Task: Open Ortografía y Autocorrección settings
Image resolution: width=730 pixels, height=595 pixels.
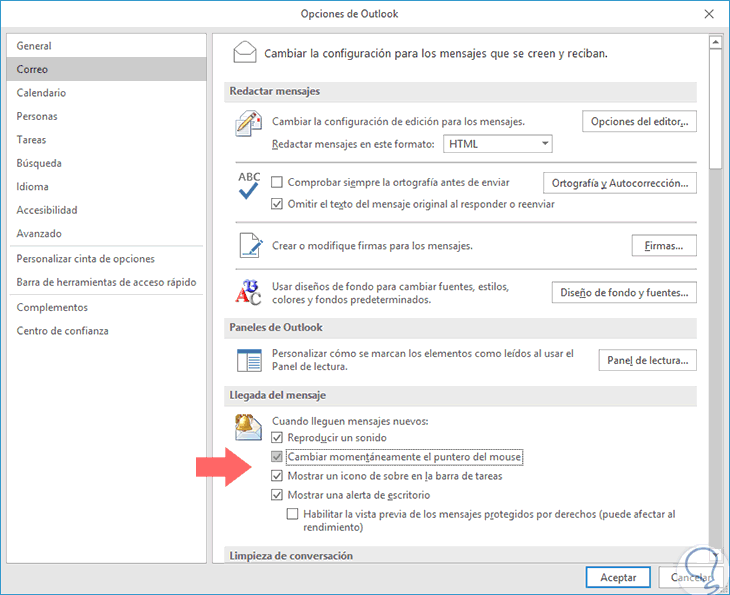Action: click(x=620, y=183)
